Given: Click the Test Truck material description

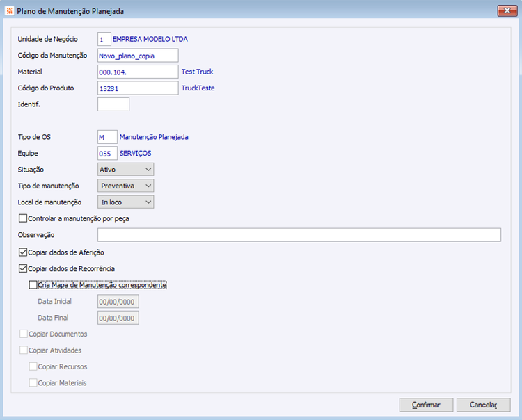Looking at the screenshot, I should [x=198, y=72].
